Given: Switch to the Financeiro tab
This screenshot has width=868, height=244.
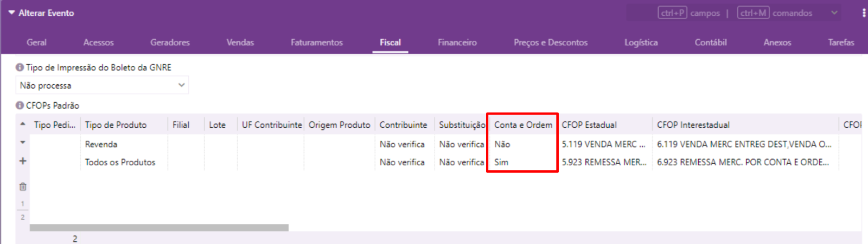Looking at the screenshot, I should tap(457, 42).
